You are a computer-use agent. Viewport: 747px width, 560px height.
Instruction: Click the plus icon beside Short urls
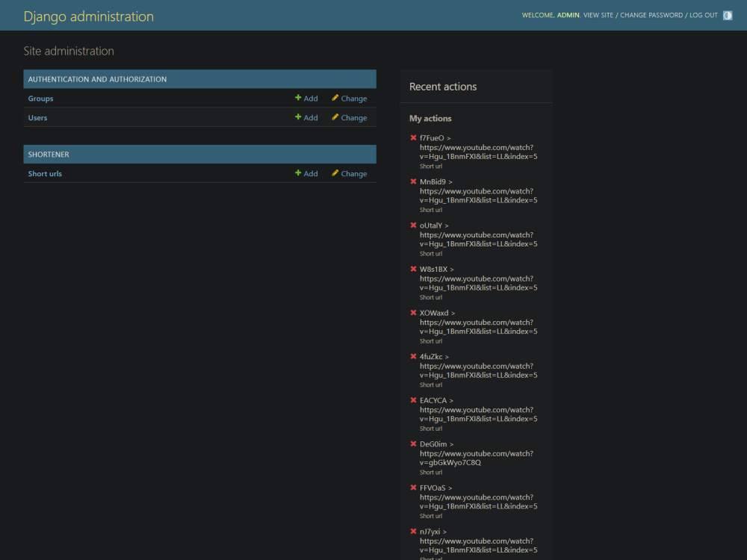pos(298,173)
